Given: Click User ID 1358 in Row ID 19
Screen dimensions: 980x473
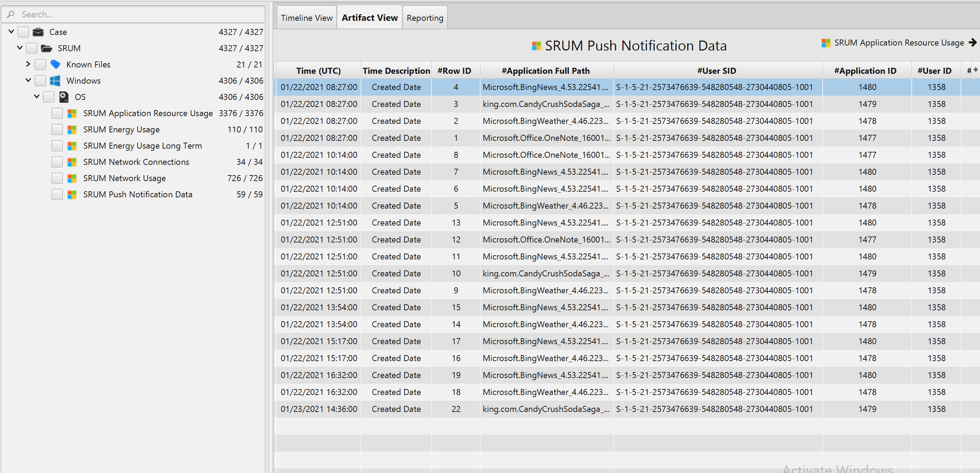Looking at the screenshot, I should click(x=936, y=375).
